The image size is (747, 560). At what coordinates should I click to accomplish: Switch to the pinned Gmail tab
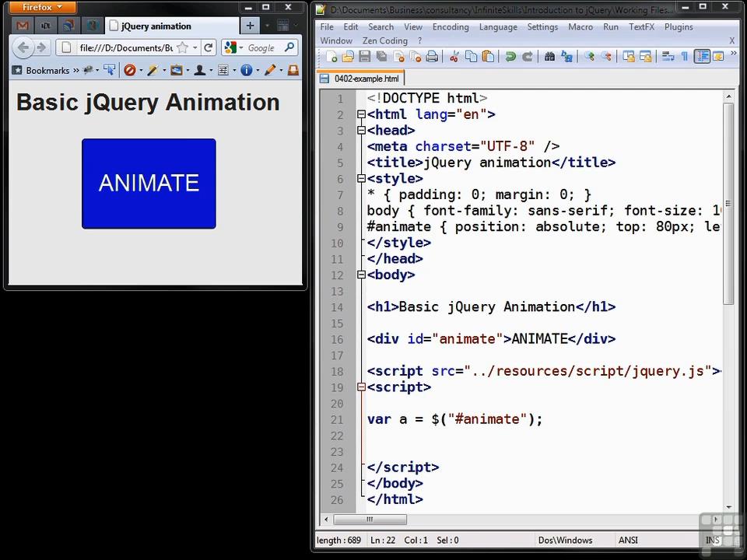23,26
